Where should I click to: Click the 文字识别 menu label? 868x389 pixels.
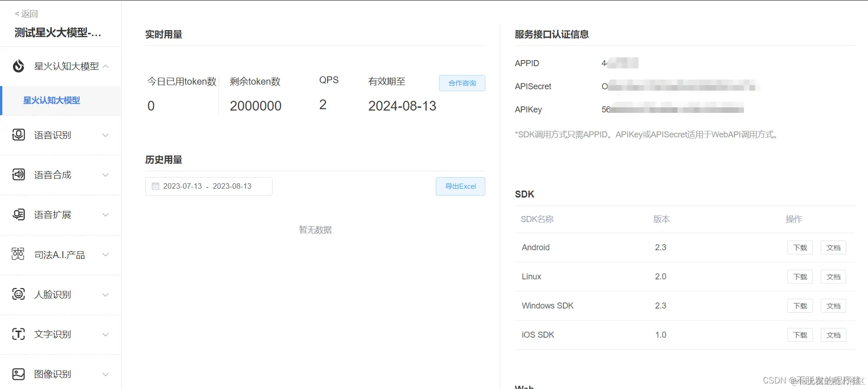(x=53, y=334)
